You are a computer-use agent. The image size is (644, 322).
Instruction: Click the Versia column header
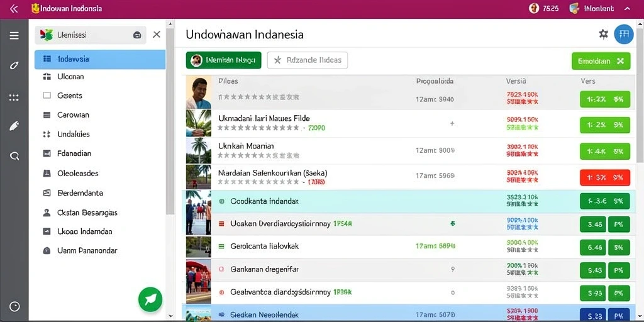coord(516,81)
